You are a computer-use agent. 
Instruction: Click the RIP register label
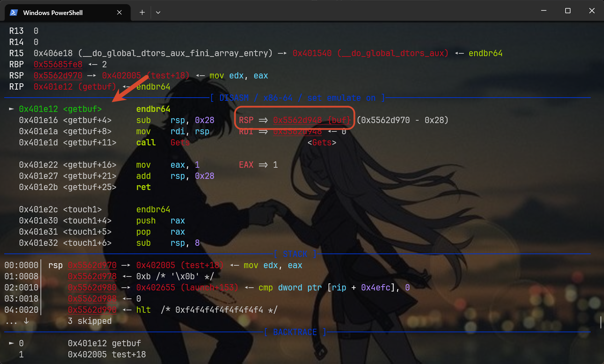(16, 87)
